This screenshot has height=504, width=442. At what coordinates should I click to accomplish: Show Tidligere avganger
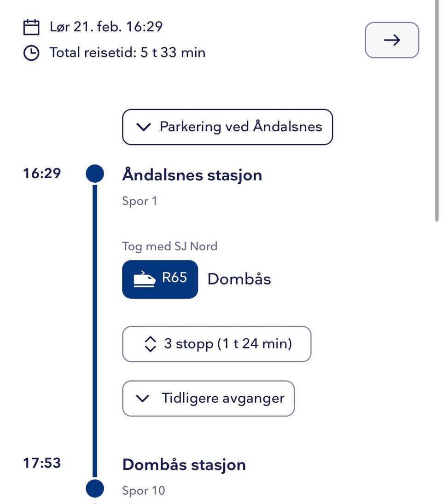tap(208, 398)
